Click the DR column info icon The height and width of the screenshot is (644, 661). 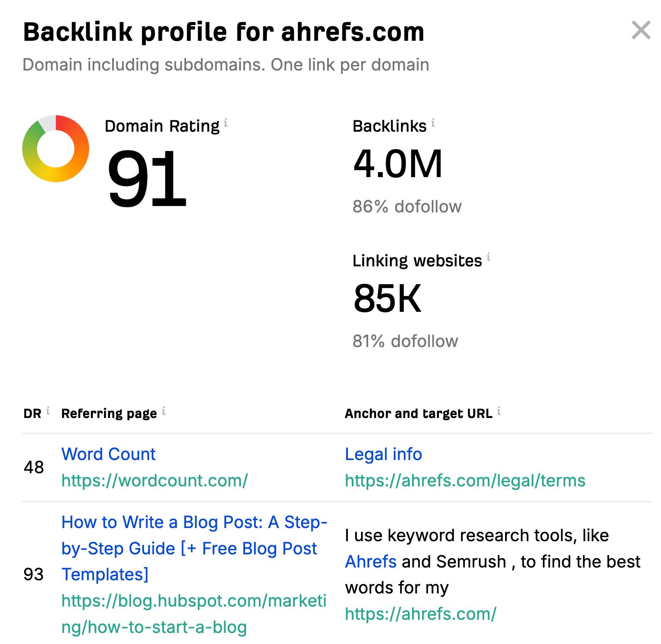(48, 410)
